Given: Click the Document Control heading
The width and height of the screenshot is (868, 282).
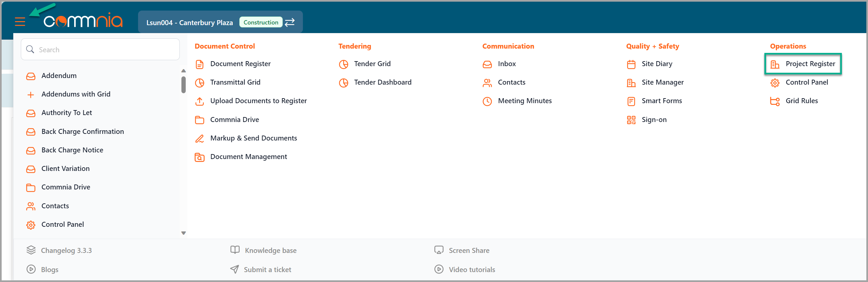Looking at the screenshot, I should 225,46.
